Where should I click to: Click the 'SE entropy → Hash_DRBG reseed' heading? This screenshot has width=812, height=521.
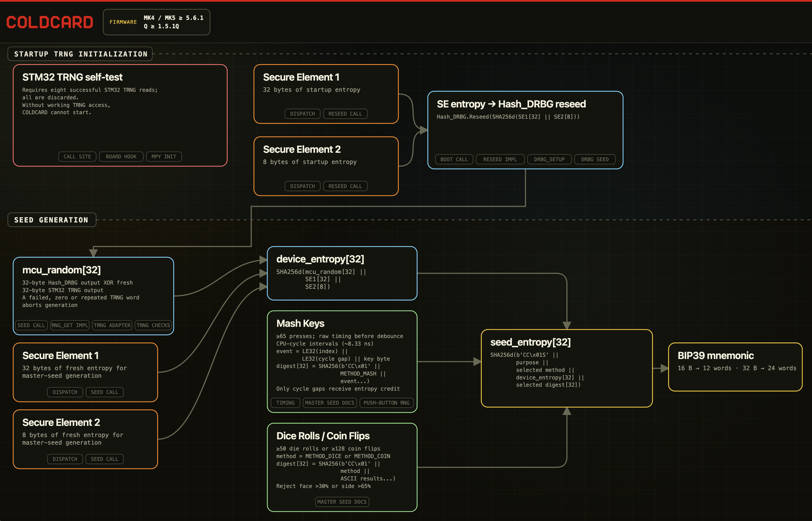511,104
